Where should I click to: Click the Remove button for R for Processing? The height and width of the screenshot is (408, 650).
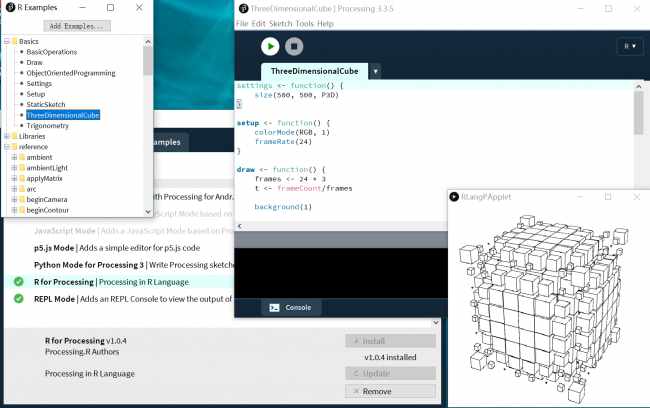tap(390, 391)
